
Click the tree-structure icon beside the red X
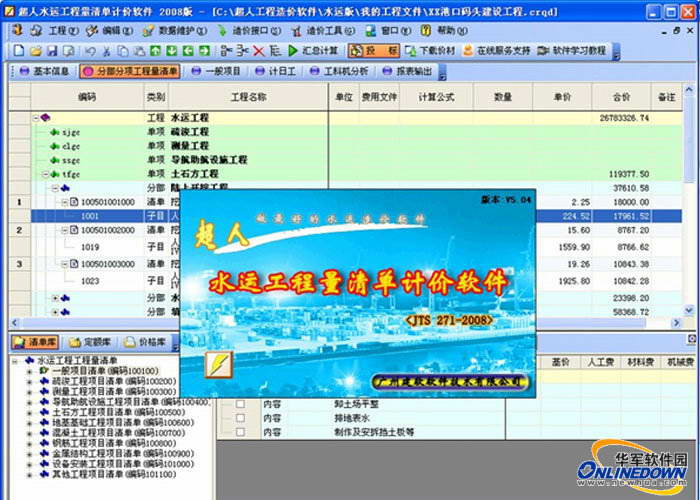point(275,51)
